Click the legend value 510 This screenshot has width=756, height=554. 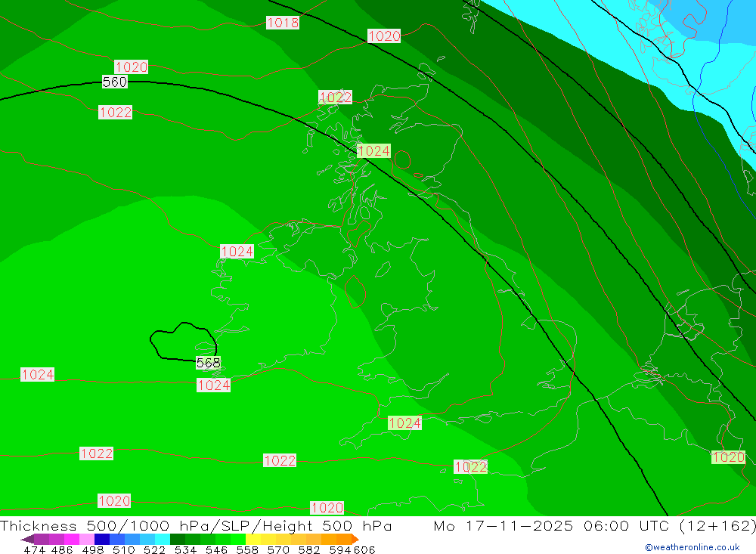pos(123,549)
